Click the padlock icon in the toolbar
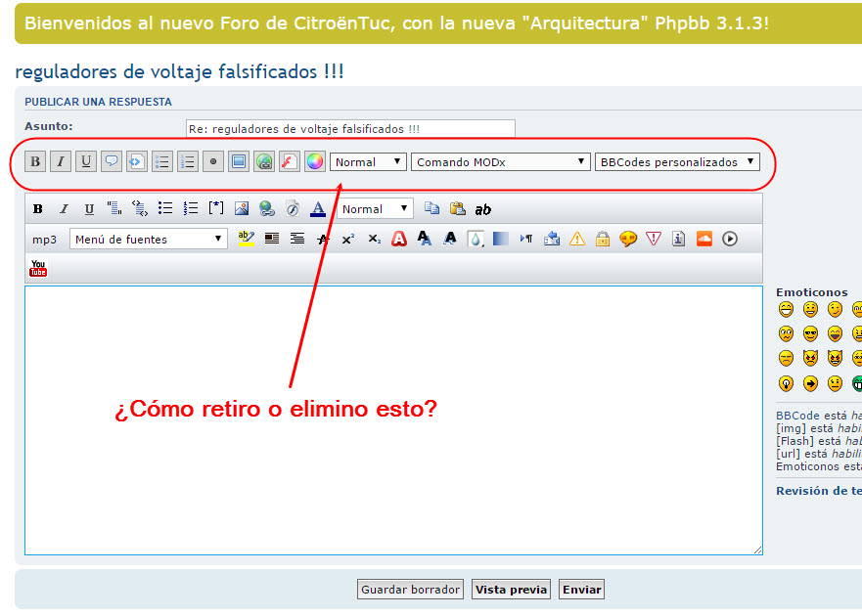Screen dimensions: 862x616 (603, 239)
